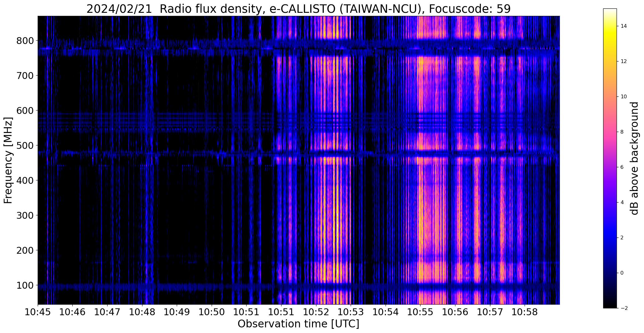
Task: Click the white top end of the colorbar
Action: (x=610, y=10)
